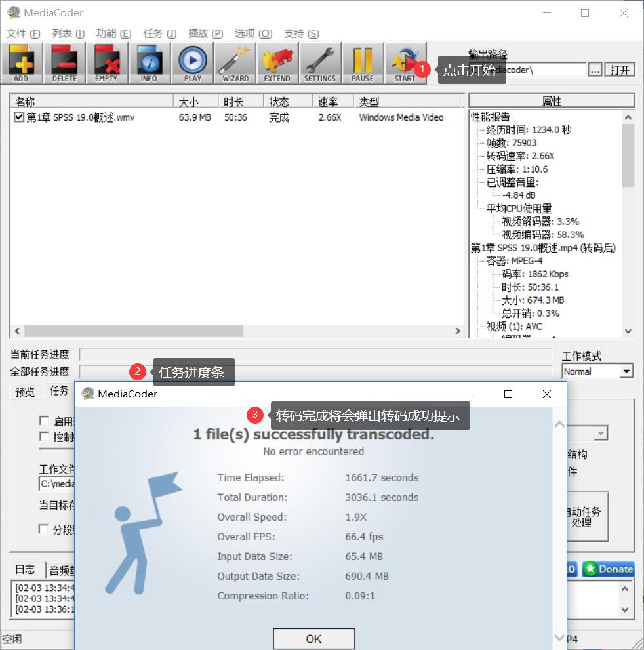The width and height of the screenshot is (644, 650).
Task: Toggle the 启用 checkbox in task tab
Action: 44,421
